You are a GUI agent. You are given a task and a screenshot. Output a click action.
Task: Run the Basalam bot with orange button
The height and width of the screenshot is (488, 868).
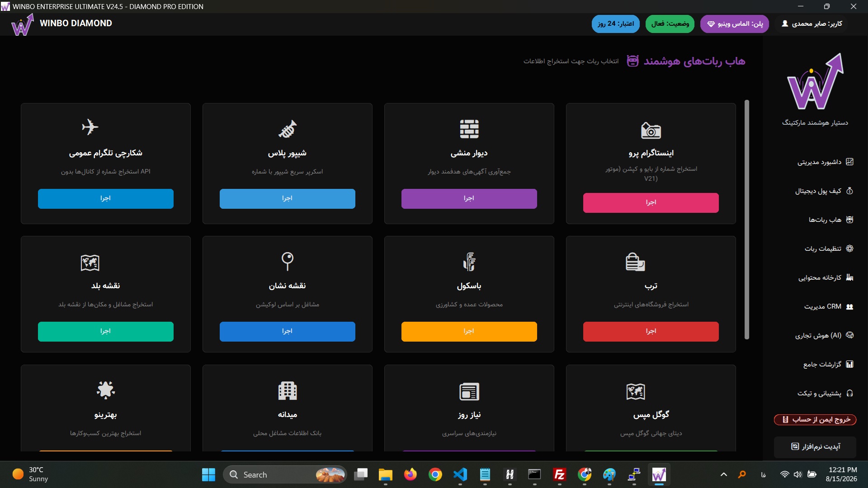[469, 332]
